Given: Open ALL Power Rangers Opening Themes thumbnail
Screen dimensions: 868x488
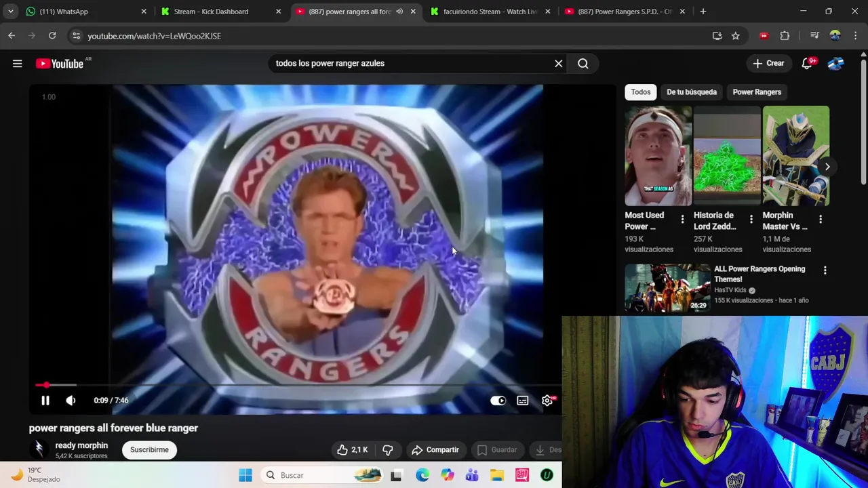Looking at the screenshot, I should pos(667,288).
